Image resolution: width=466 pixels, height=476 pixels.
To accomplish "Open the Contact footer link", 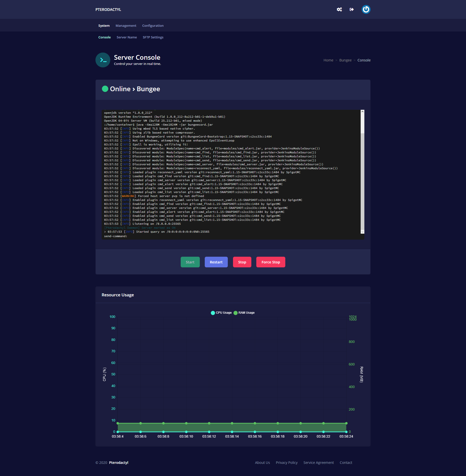I will [346, 463].
